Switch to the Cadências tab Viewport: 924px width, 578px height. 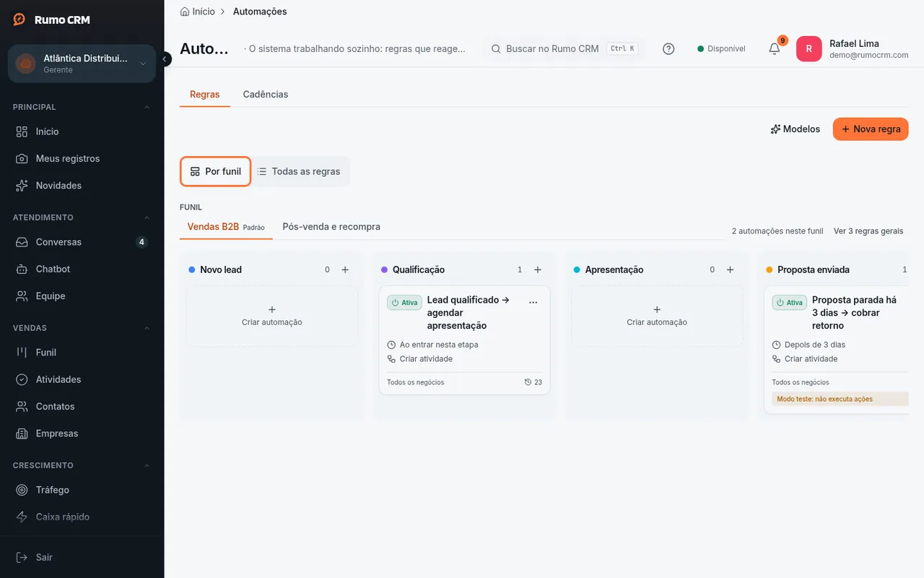coord(266,95)
